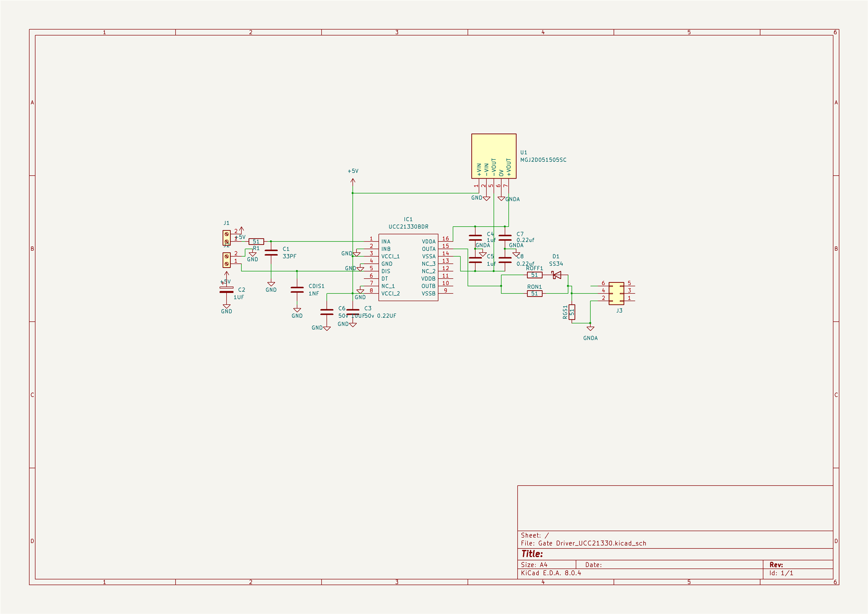Screen dimensions: 868x614
Task: Select the vertical RGS1 resistor
Action: [x=572, y=312]
